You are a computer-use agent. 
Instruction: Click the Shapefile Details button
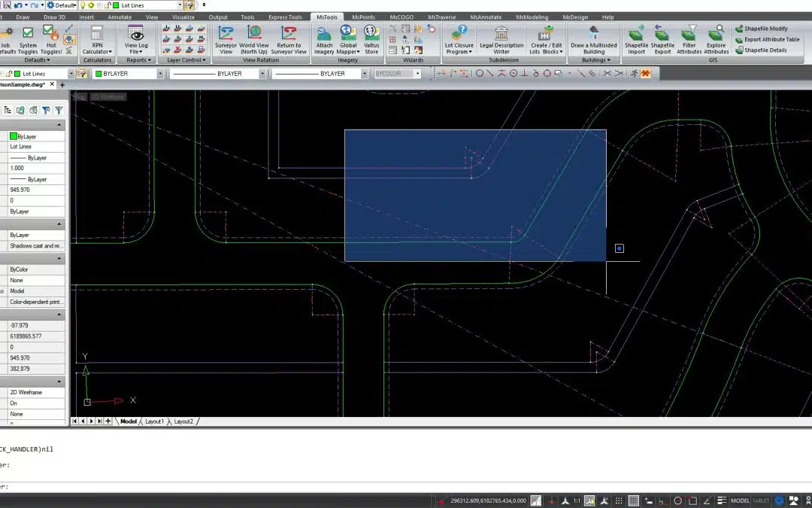765,50
